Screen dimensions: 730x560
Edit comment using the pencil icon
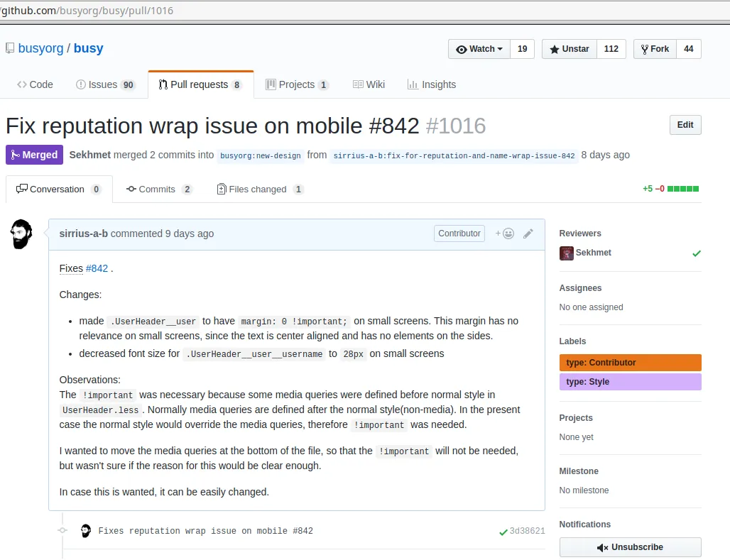click(x=528, y=234)
